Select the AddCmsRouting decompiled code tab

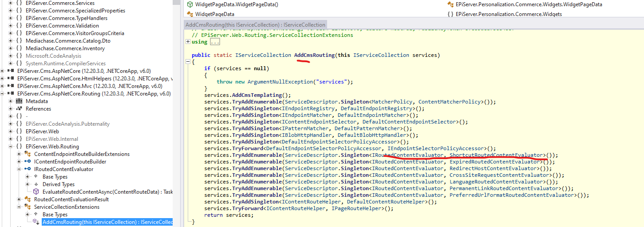pyautogui.click(x=255, y=25)
